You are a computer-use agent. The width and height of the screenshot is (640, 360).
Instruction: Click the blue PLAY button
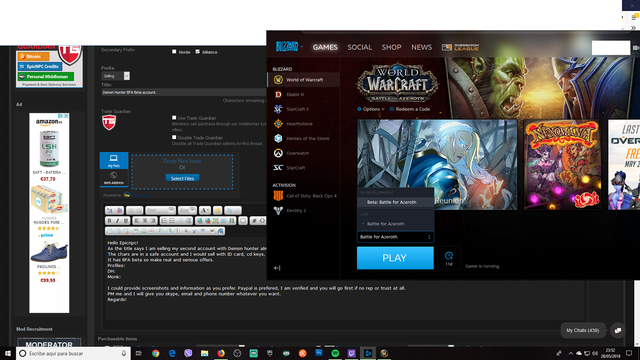click(x=395, y=258)
